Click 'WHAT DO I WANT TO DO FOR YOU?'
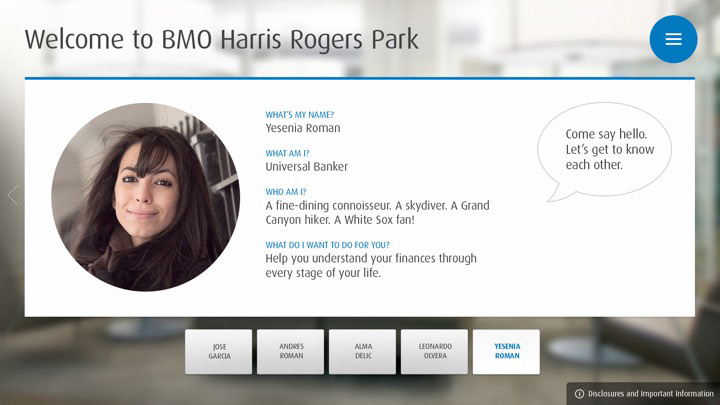 (x=327, y=245)
